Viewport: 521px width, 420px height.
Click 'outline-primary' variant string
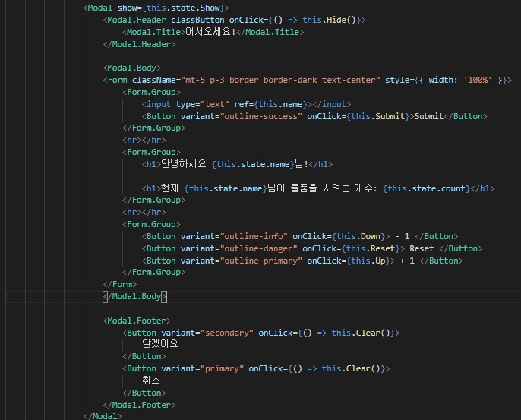point(260,261)
